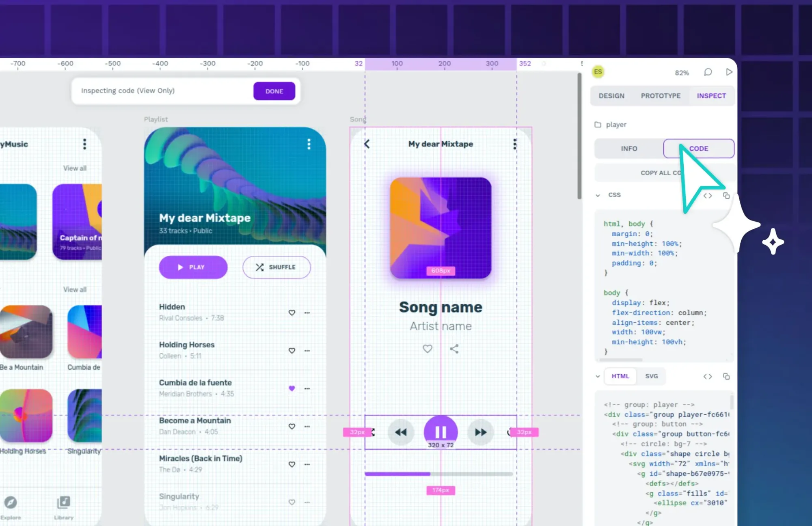812x526 pixels.
Task: Open more options for Hidden track
Action: pos(307,313)
